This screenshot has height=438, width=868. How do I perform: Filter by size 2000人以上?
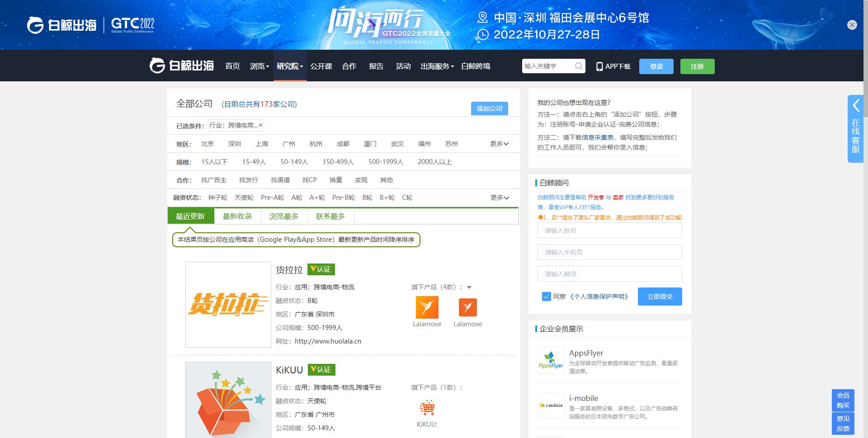435,162
